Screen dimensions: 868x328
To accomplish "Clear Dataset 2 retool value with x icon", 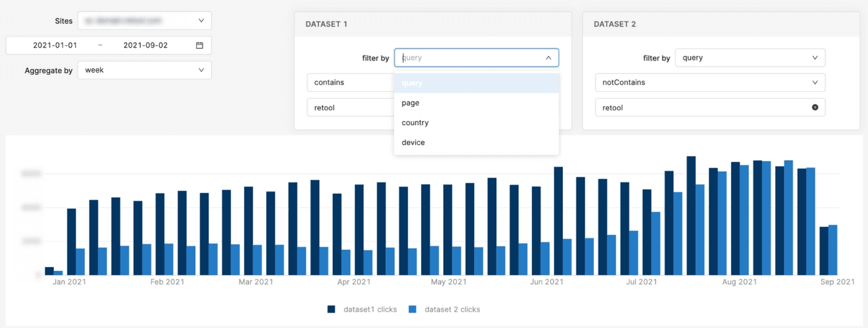I will pyautogui.click(x=815, y=107).
